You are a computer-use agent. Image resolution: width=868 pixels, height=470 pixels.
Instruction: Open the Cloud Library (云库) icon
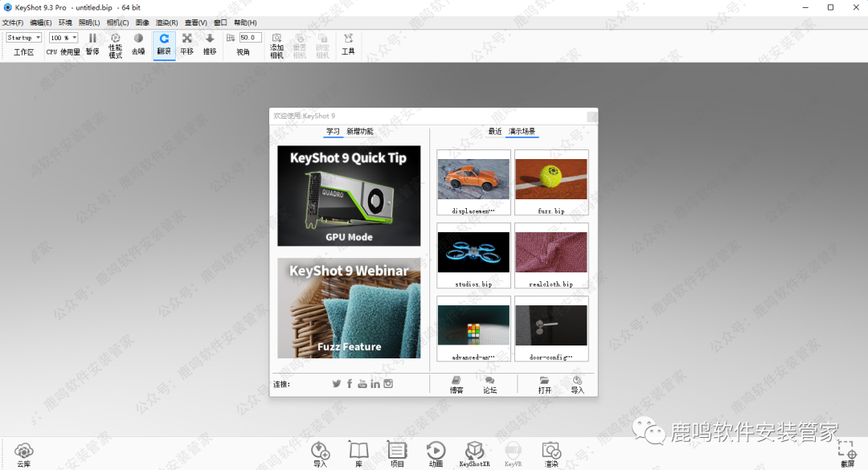(x=23, y=454)
